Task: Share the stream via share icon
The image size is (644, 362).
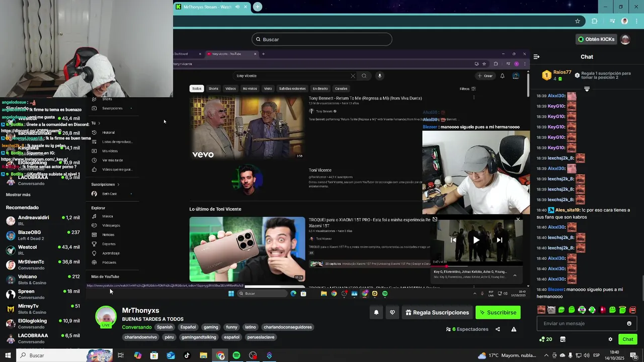Action: point(498,329)
